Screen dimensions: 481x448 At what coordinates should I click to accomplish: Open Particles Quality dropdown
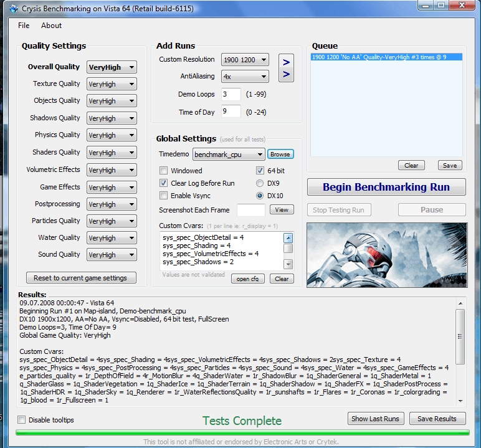(112, 221)
